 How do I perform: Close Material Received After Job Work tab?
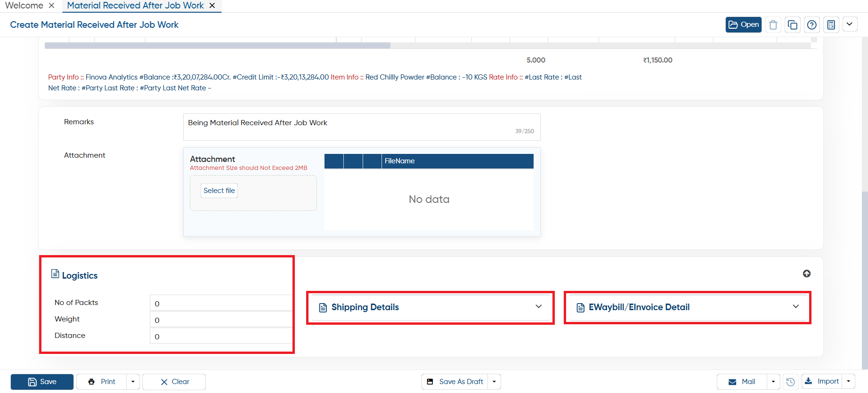click(212, 6)
